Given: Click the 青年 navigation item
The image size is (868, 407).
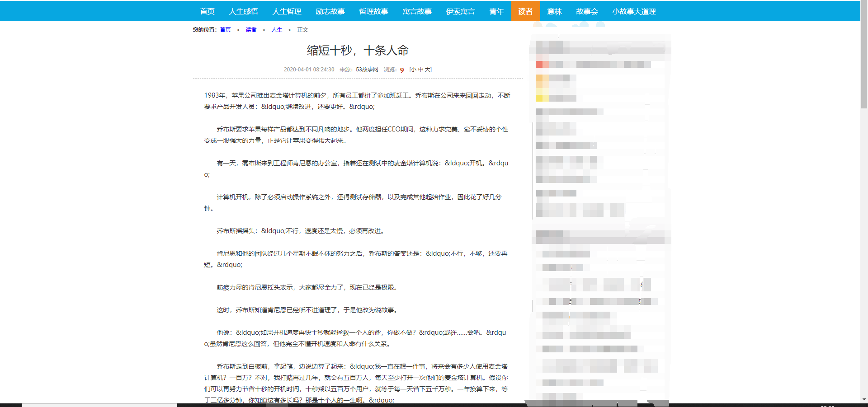Looking at the screenshot, I should tap(496, 11).
